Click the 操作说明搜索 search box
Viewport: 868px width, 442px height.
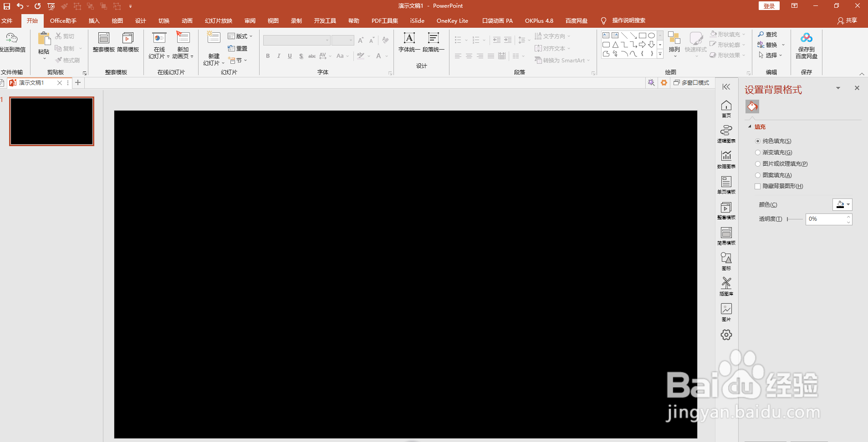click(x=628, y=21)
